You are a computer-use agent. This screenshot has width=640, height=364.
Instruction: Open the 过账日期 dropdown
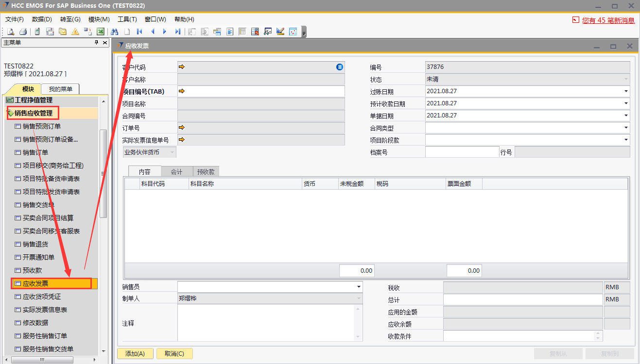[626, 91]
